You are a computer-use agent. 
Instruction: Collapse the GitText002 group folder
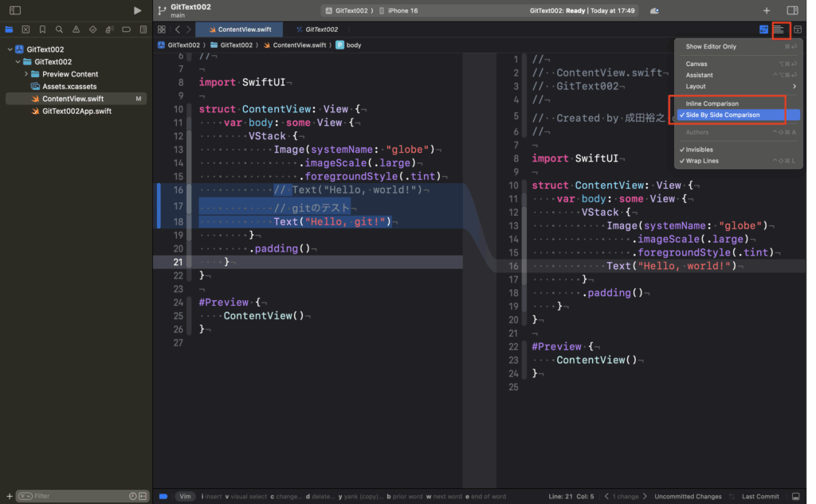(18, 62)
